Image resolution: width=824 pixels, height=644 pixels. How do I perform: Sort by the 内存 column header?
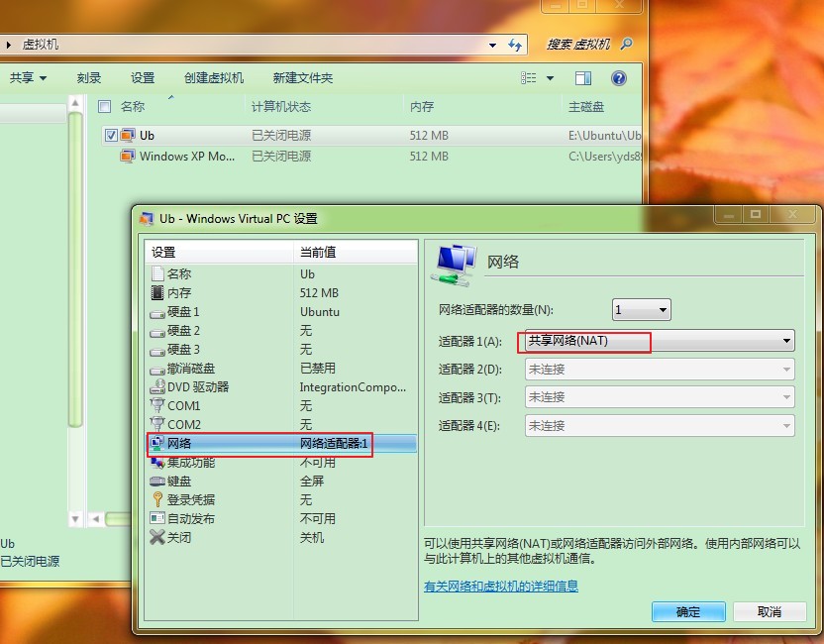coord(422,107)
